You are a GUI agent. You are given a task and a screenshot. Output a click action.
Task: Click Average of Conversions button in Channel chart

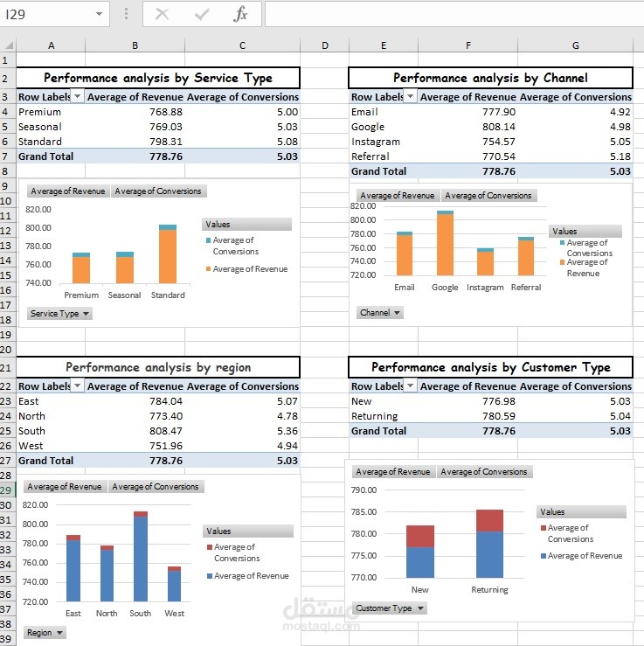(x=488, y=195)
